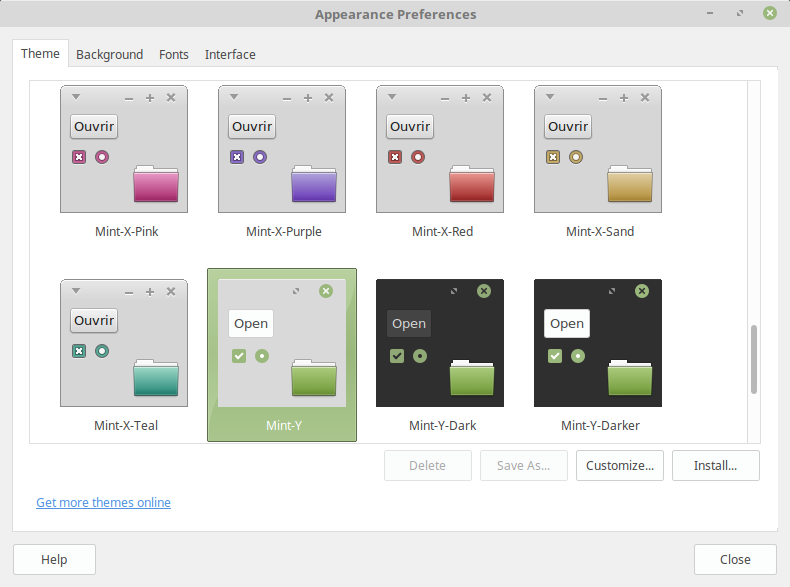Open Get more themes online link
This screenshot has width=790, height=587.
click(103, 502)
